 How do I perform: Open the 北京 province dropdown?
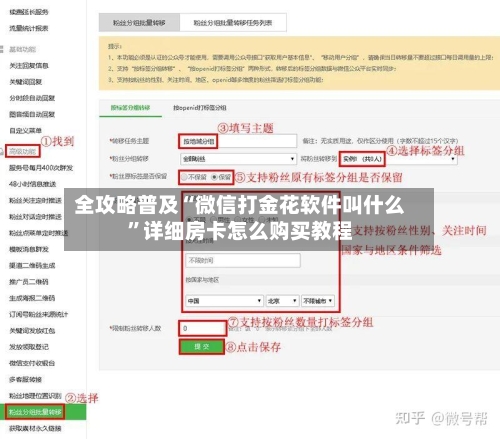pyautogui.click(x=282, y=301)
